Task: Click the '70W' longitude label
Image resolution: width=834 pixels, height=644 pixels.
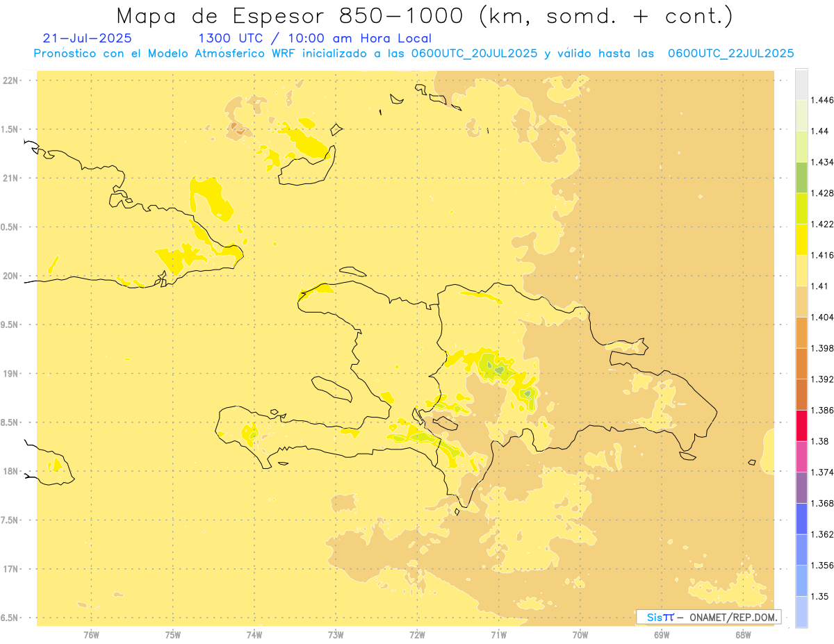Action: [x=580, y=634]
